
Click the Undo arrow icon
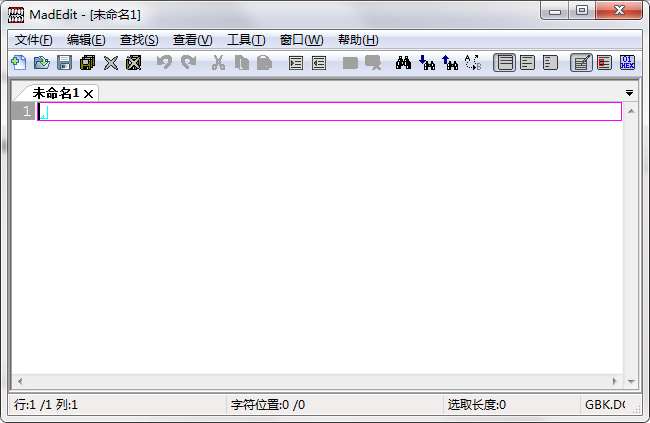(x=164, y=63)
